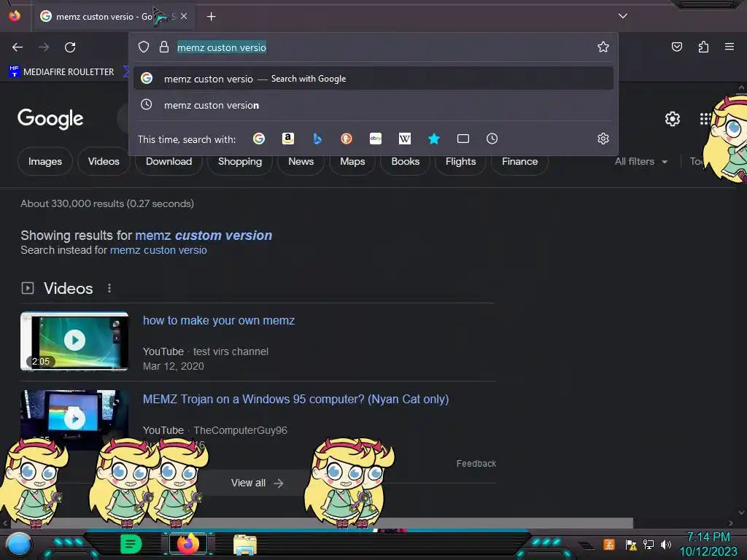Expand the All filters dropdown
This screenshot has width=747, height=560.
click(x=640, y=161)
